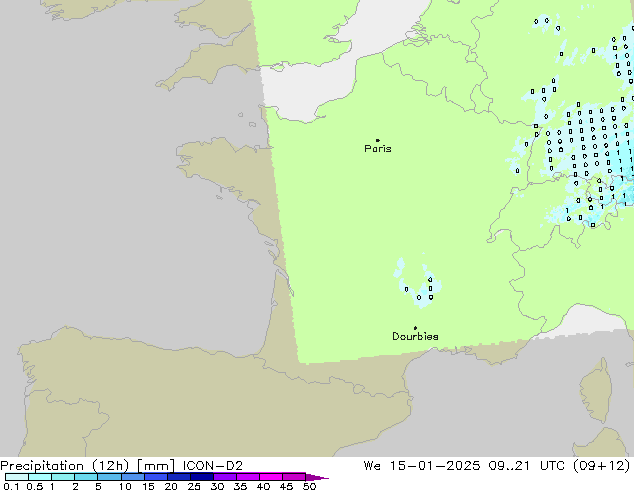Click the black dot marking Paris
634x490 pixels.
tap(378, 140)
